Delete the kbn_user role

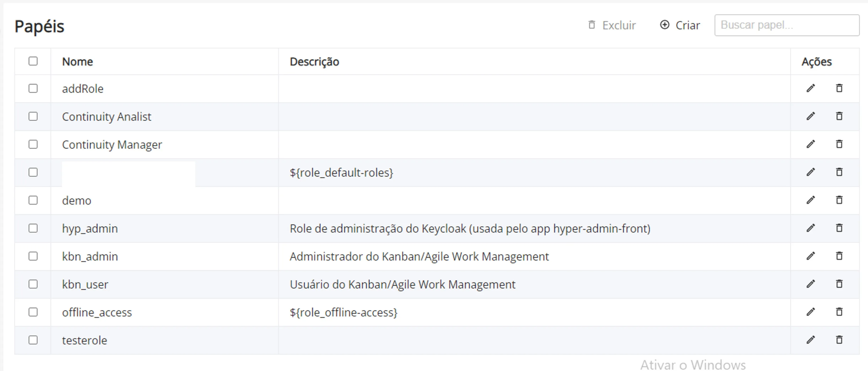pos(839,284)
